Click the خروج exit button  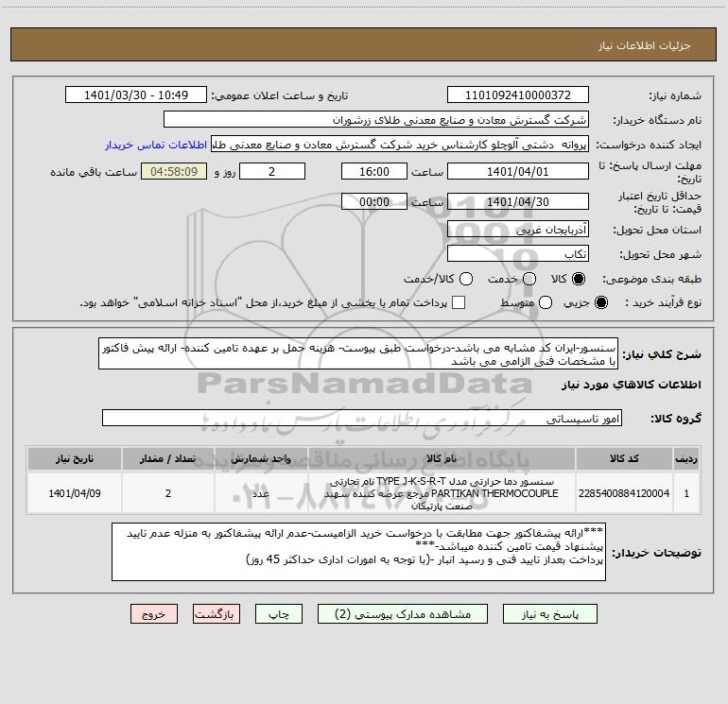tap(154, 614)
